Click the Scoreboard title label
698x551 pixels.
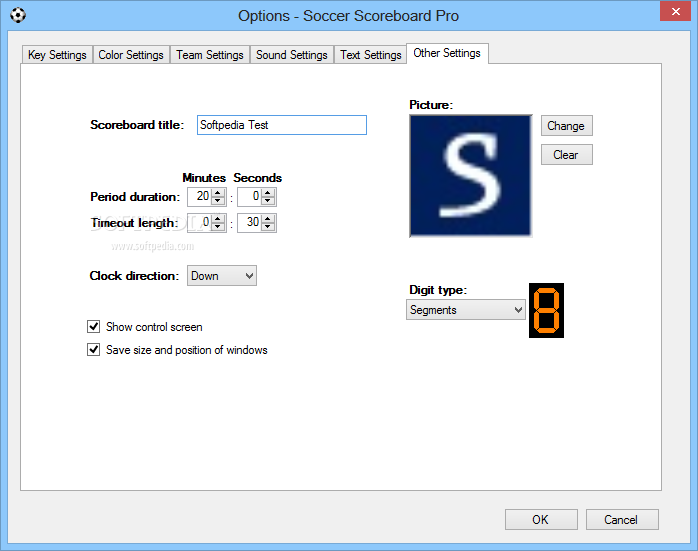pos(137,125)
